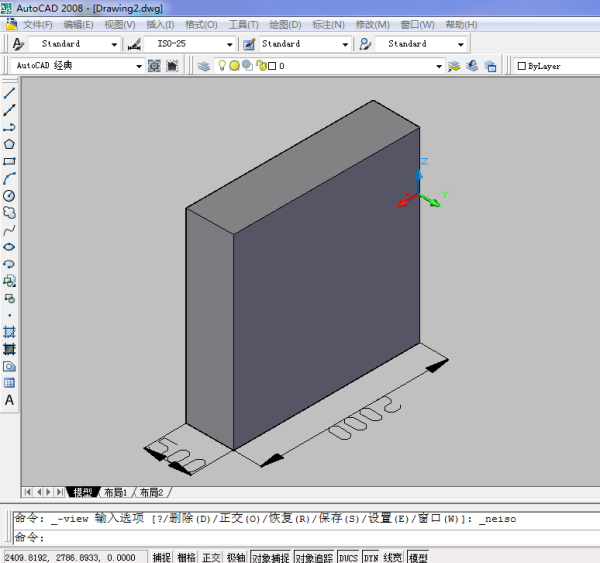This screenshot has width=600, height=563.
Task: Select the Circle tool
Action: [x=9, y=196]
